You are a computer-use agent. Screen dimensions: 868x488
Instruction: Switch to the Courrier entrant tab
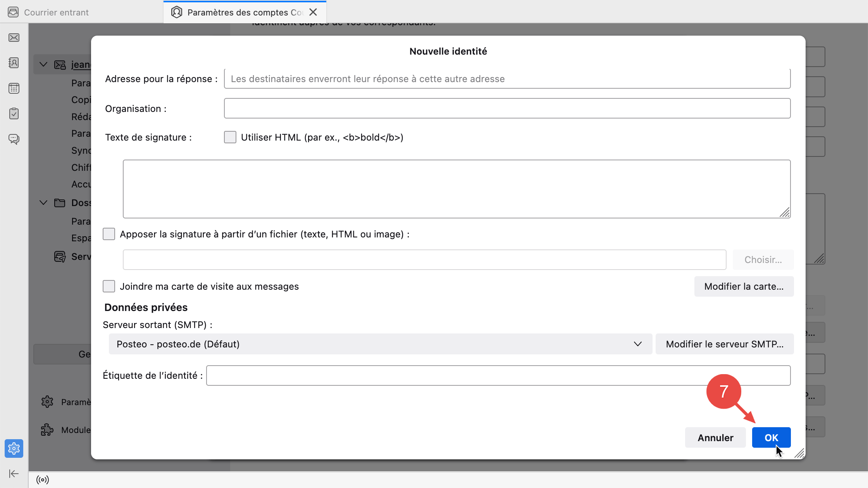(56, 12)
